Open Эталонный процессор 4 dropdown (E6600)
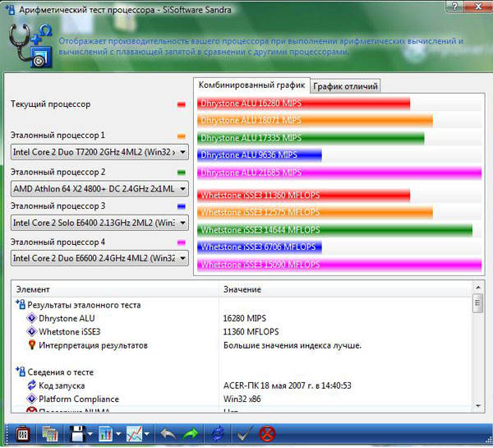Viewport: 493px width, 448px height. 99,258
